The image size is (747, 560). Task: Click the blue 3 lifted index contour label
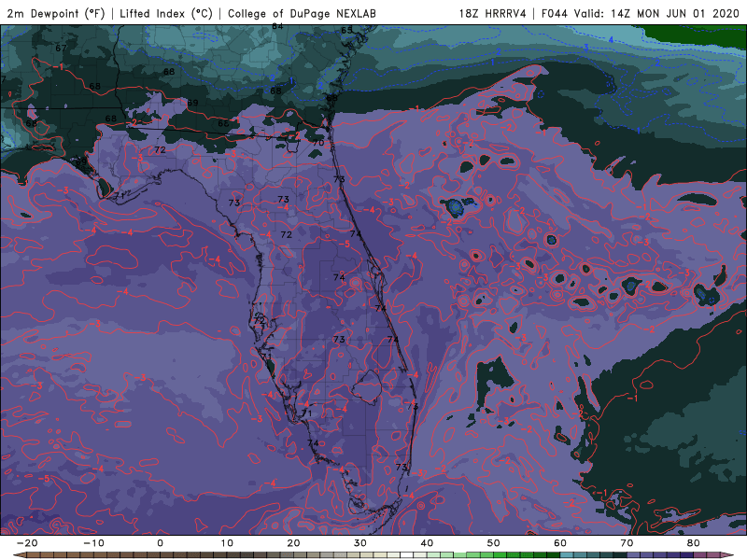(586, 48)
